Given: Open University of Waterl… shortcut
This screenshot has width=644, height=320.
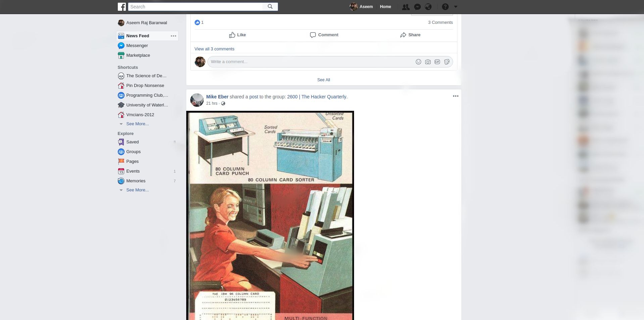Looking at the screenshot, I should [147, 105].
